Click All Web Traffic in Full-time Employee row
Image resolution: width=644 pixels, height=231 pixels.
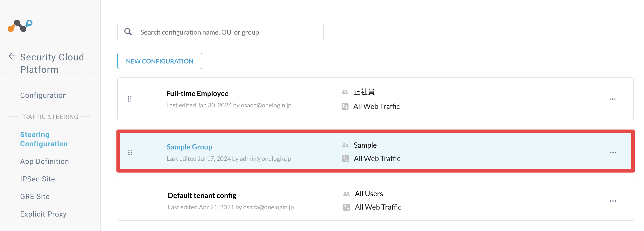tap(376, 106)
